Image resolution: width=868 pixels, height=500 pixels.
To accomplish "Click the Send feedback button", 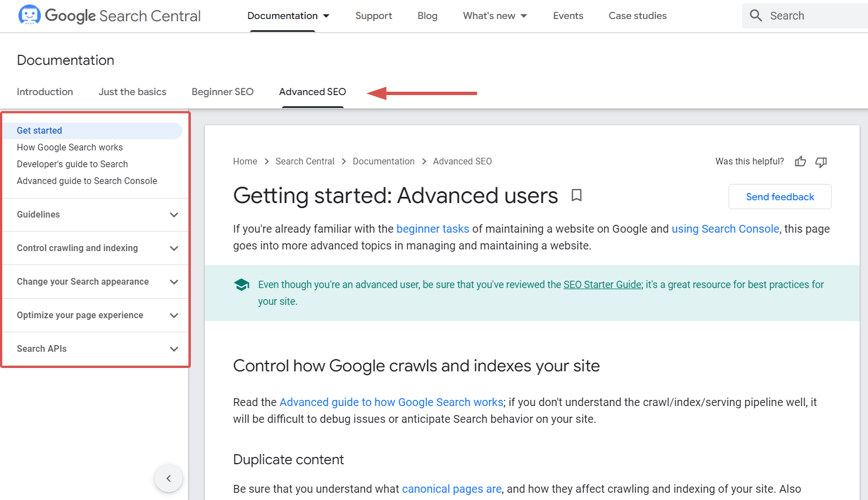I will point(780,197).
